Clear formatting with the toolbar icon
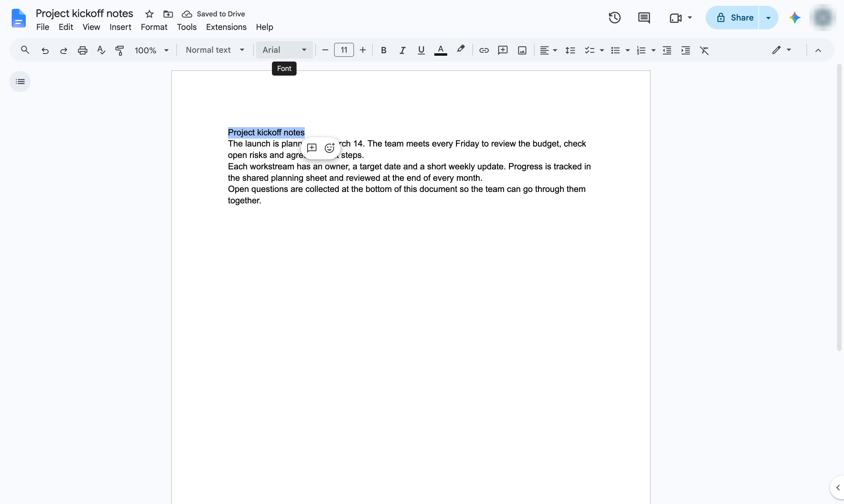 click(x=704, y=50)
